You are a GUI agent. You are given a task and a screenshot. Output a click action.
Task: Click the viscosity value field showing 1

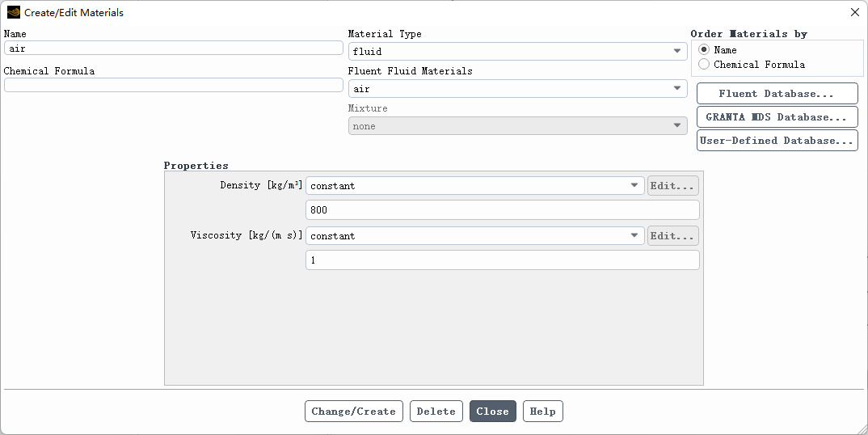[502, 260]
